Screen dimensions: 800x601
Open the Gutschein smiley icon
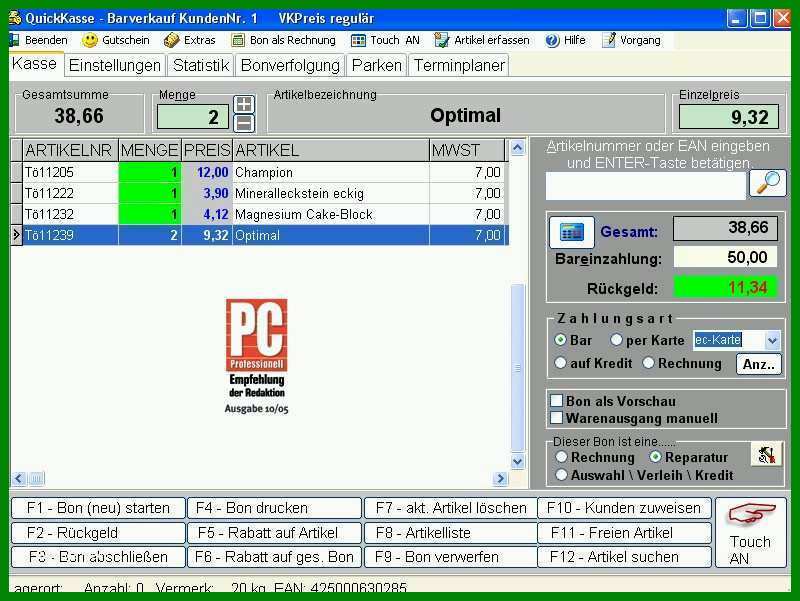[90, 40]
